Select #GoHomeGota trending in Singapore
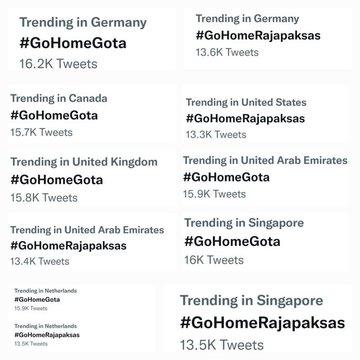This screenshot has width=360, height=360. (x=232, y=241)
